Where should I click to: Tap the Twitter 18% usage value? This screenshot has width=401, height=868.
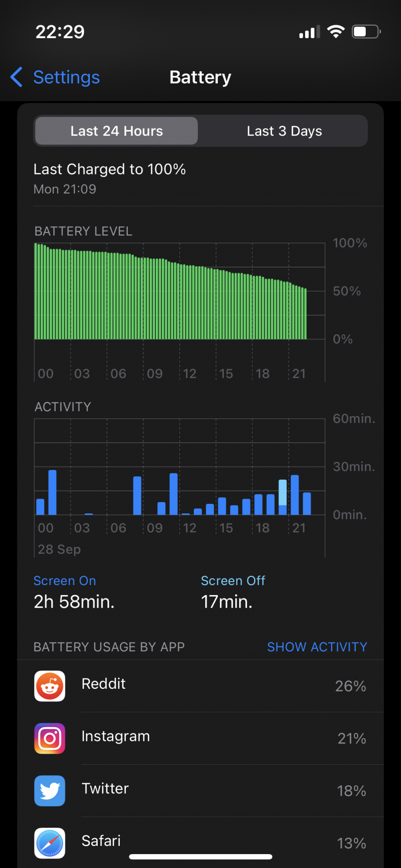(x=352, y=791)
